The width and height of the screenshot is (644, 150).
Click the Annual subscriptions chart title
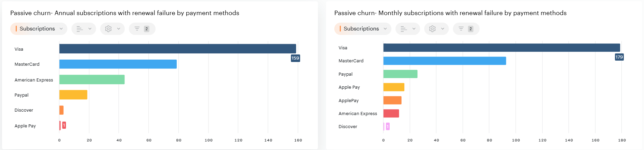pyautogui.click(x=124, y=13)
